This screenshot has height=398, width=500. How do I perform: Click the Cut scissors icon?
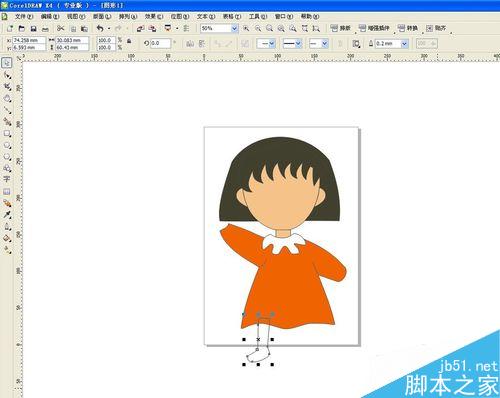pyautogui.click(x=61, y=28)
